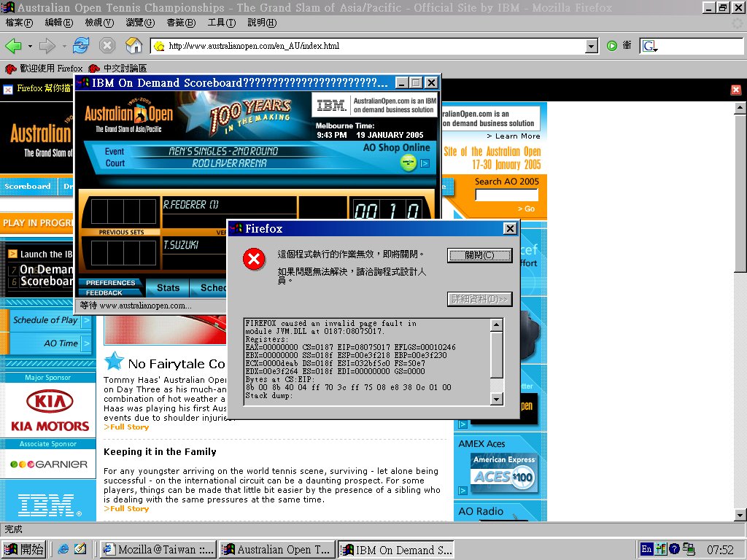Click the American Express ACES banner
This screenshot has height=560, width=747.
click(x=504, y=473)
